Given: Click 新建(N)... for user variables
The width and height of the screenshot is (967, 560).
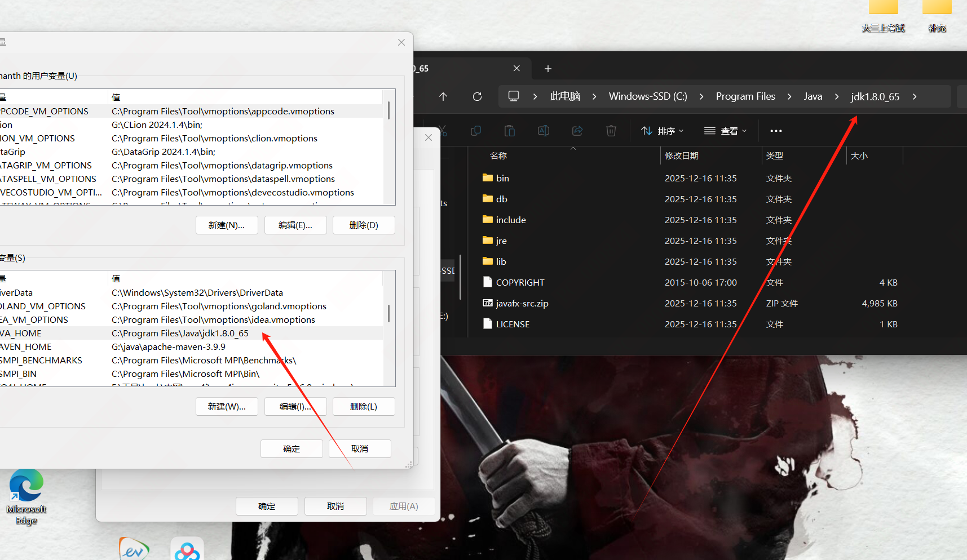Looking at the screenshot, I should pos(227,225).
